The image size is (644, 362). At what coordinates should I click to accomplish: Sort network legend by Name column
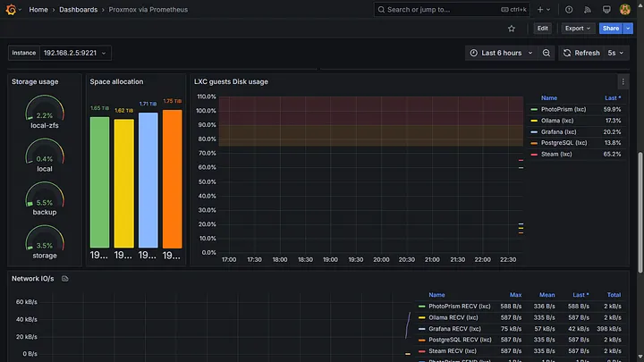(436, 295)
